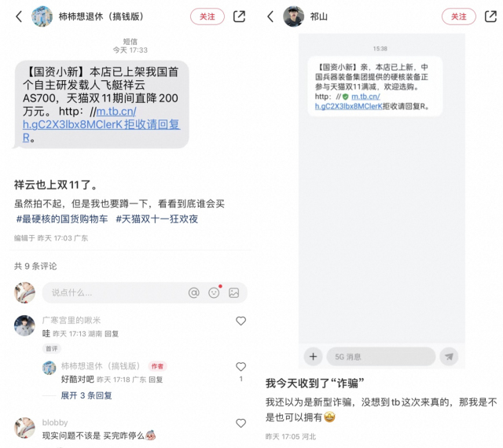
Task: Share the 祁山 post
Action: click(x=490, y=17)
